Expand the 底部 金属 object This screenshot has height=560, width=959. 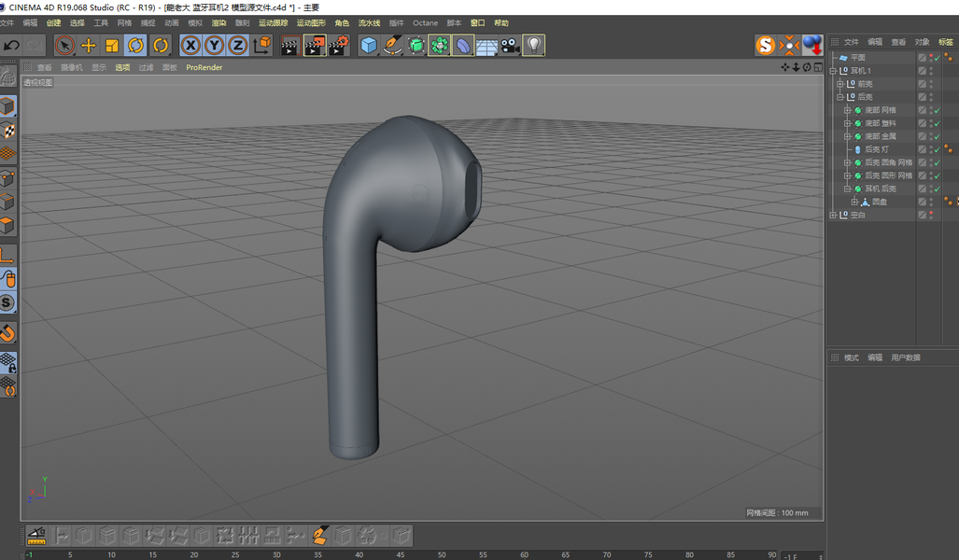pos(848,136)
